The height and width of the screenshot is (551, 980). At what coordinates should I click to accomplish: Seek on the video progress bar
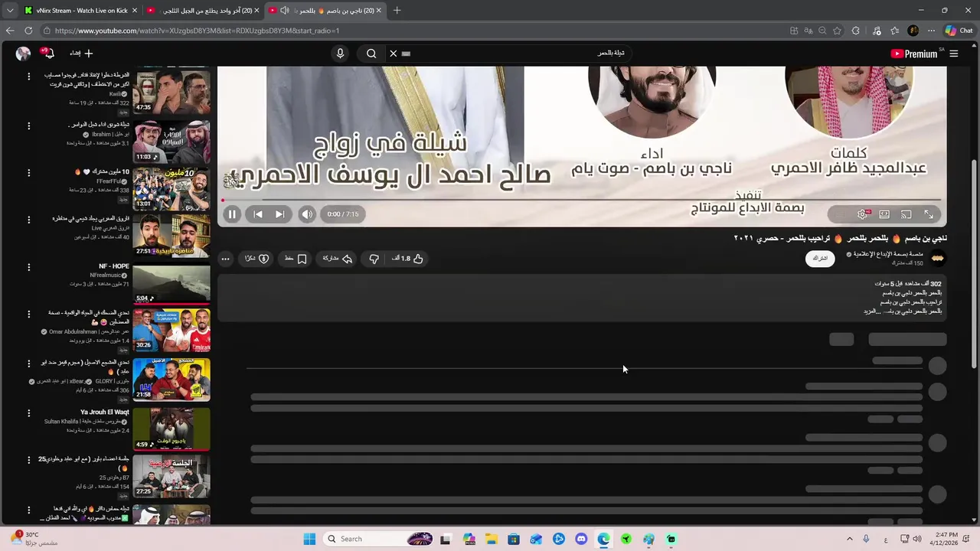(x=582, y=201)
